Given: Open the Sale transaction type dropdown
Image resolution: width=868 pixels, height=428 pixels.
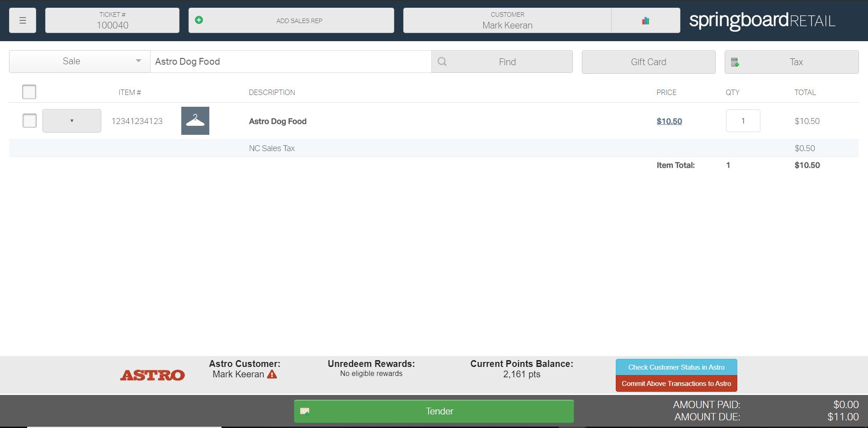Looking at the screenshot, I should (80, 62).
